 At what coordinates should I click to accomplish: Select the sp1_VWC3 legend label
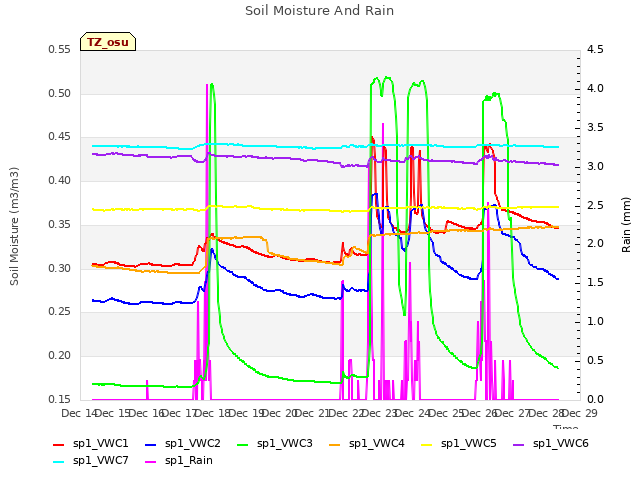tap(284, 444)
